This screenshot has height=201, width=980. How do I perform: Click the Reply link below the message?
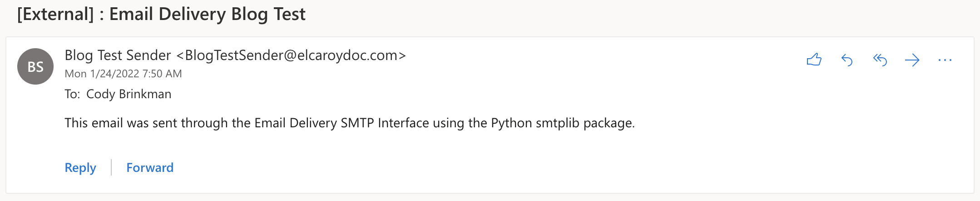point(80,167)
